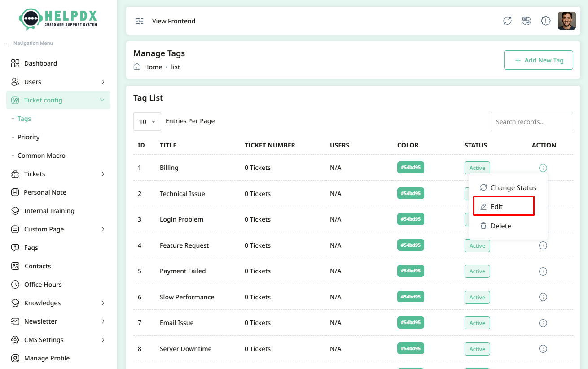Select Change Status in the action menu

tap(508, 187)
